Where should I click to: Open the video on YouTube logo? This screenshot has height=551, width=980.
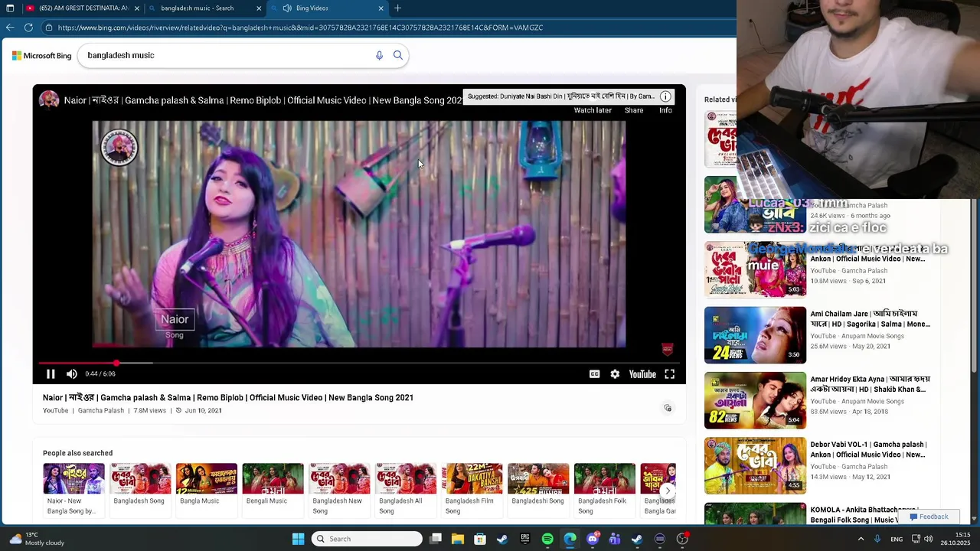[x=642, y=374]
